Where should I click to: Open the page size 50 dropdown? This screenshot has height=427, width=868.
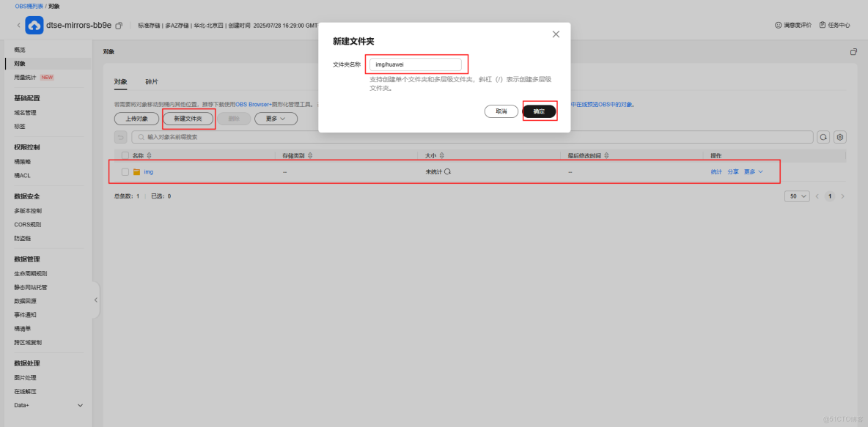[x=796, y=196]
